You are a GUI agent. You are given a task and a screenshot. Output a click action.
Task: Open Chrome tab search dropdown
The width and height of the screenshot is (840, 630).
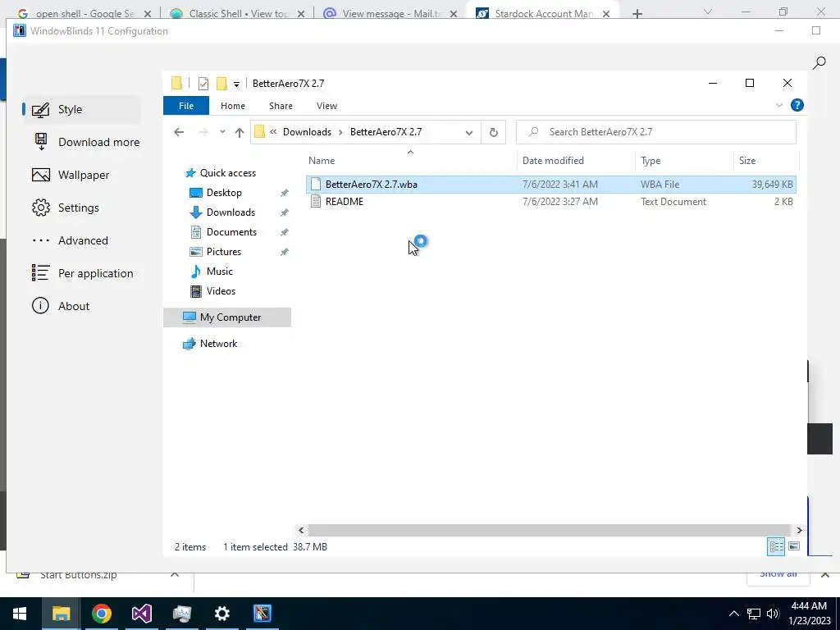point(708,11)
